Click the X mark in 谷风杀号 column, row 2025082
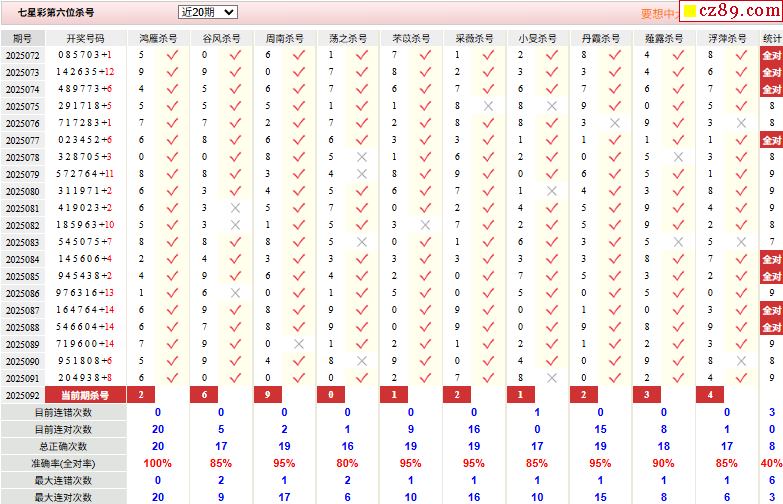Screen dimensions: 783x504 235,225
